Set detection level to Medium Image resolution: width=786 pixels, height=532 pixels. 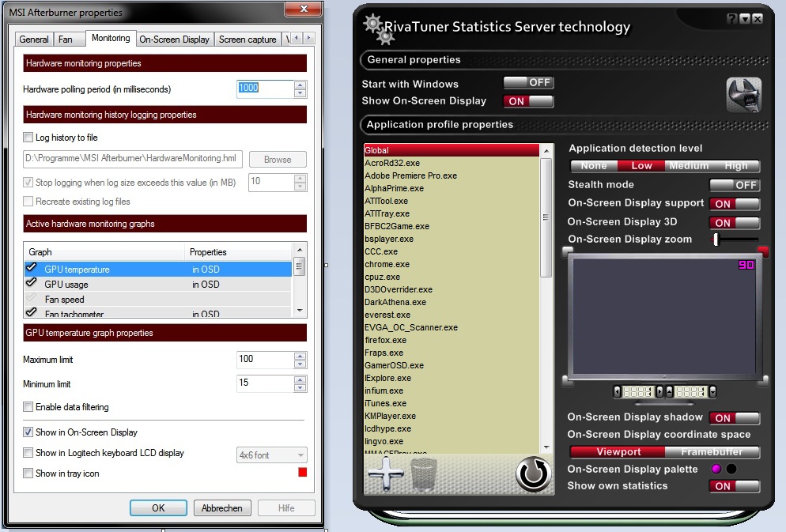690,166
